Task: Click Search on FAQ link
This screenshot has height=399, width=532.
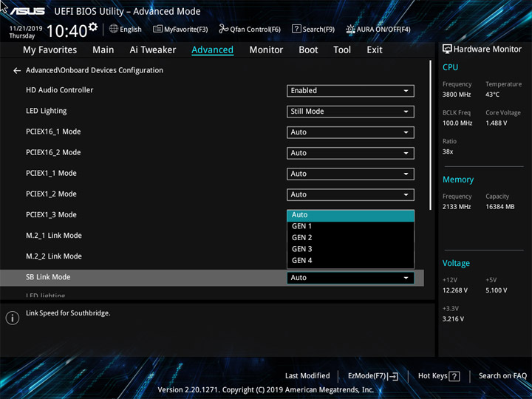Action: pyautogui.click(x=502, y=375)
